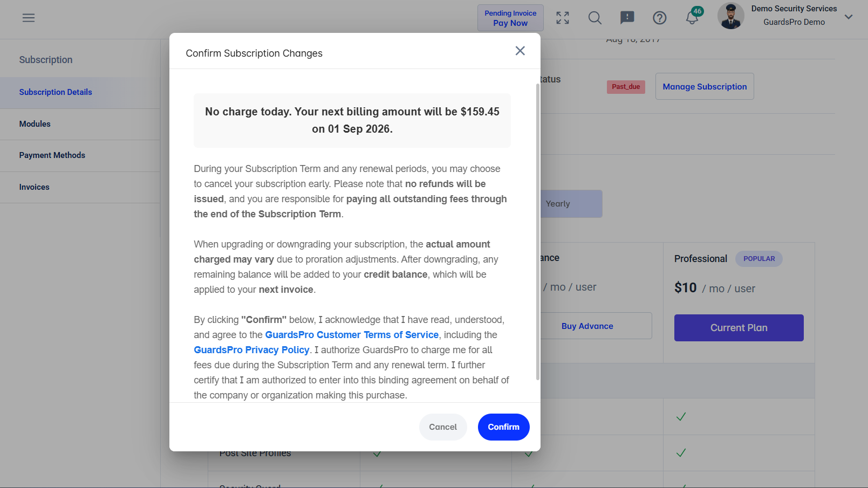Open the feedback message icon
The image size is (868, 488).
[x=627, y=18]
